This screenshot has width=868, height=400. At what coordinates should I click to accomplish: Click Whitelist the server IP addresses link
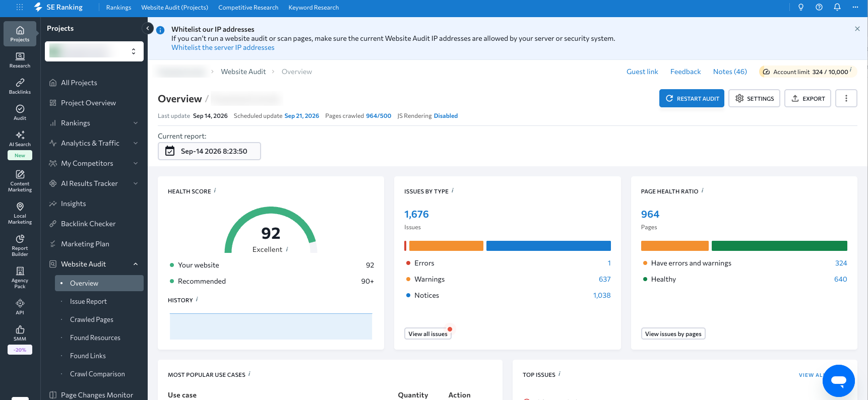223,47
